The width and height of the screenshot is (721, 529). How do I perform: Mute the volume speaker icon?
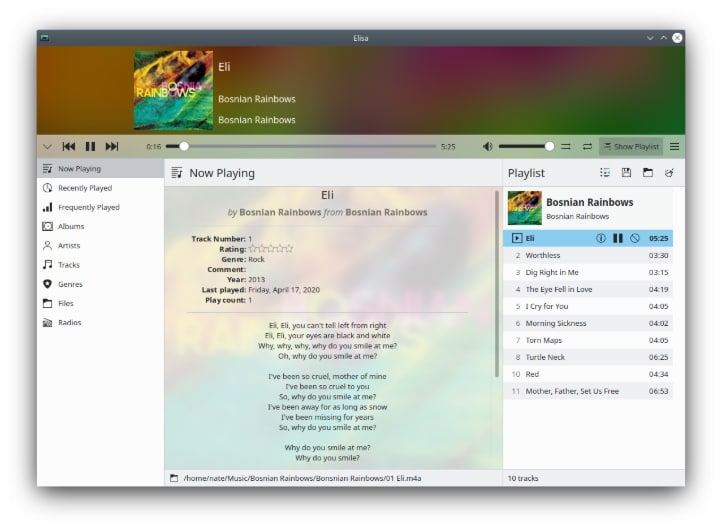tap(487, 146)
